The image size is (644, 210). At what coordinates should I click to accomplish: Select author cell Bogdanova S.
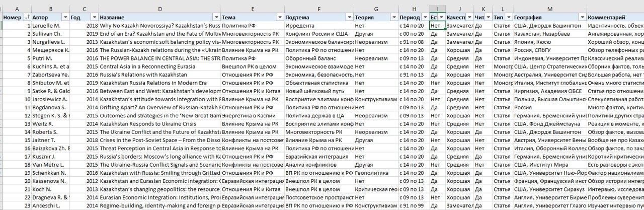point(50,107)
